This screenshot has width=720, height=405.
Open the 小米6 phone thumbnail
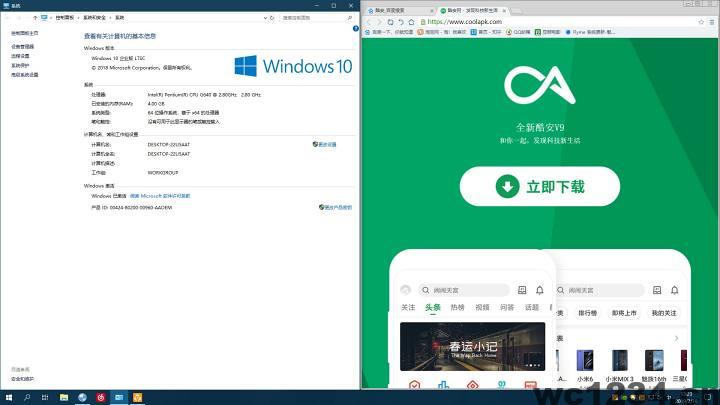click(x=585, y=361)
